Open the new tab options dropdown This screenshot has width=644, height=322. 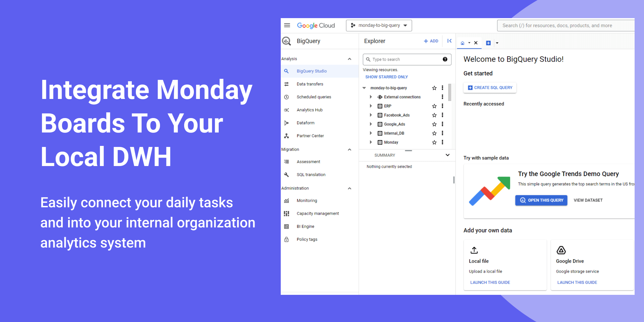pos(497,43)
